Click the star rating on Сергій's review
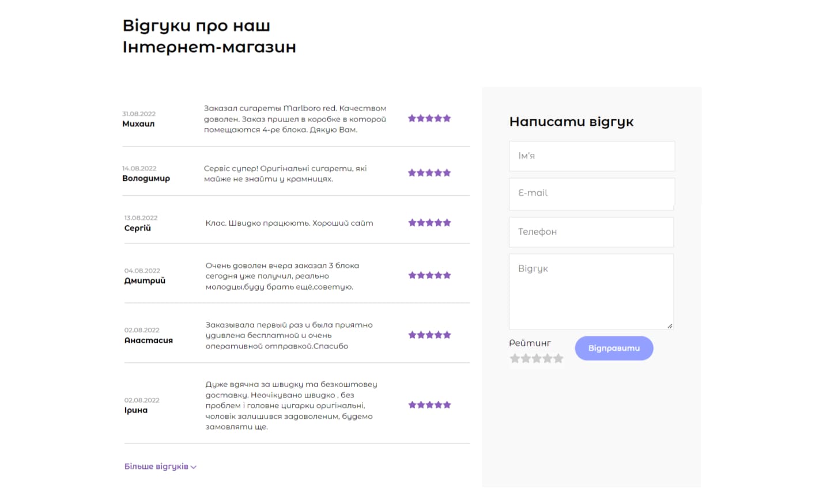 point(429,223)
